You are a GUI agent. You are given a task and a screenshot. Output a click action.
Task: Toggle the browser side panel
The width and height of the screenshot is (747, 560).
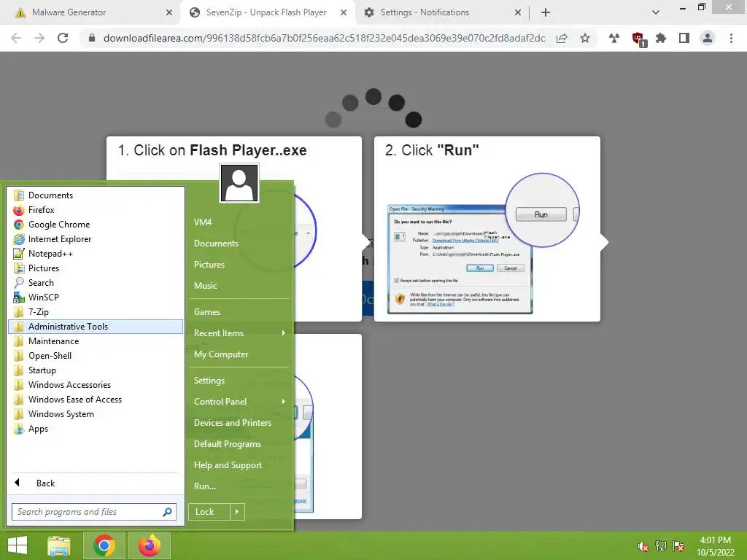[x=684, y=38]
